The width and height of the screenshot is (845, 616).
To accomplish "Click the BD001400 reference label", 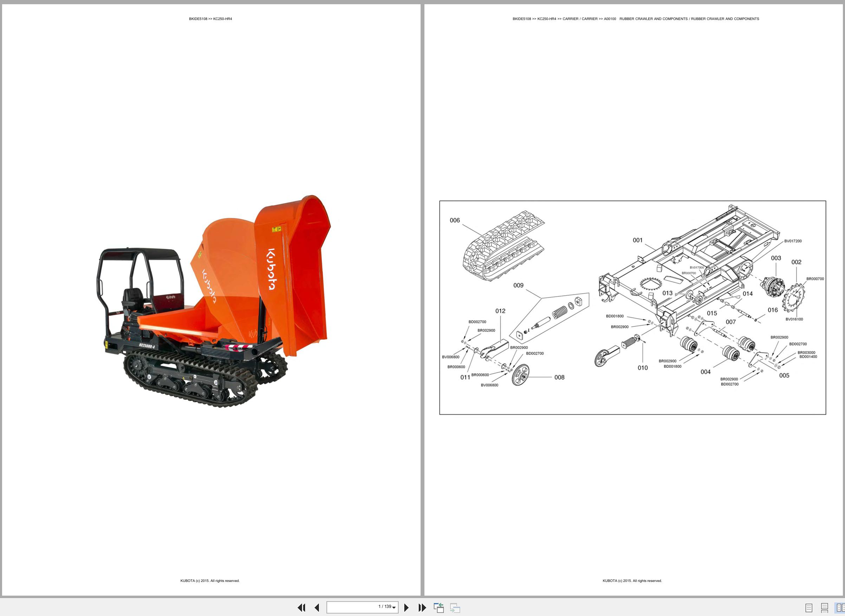I will pos(808,357).
